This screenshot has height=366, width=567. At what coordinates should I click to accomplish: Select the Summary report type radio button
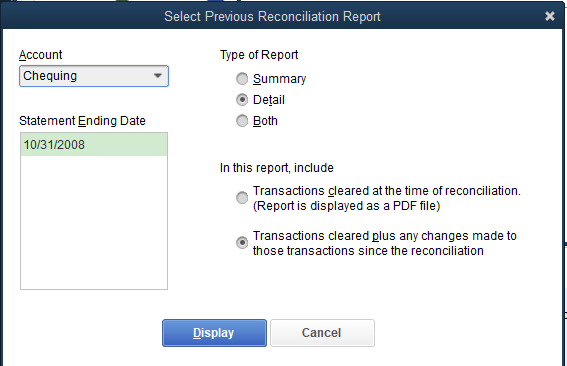click(242, 79)
